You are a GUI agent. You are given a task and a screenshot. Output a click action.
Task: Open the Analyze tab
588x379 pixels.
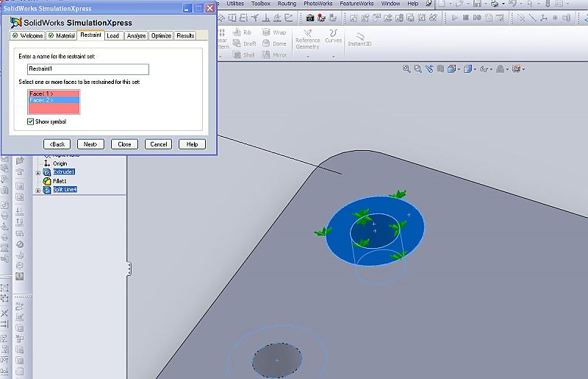pyautogui.click(x=135, y=35)
